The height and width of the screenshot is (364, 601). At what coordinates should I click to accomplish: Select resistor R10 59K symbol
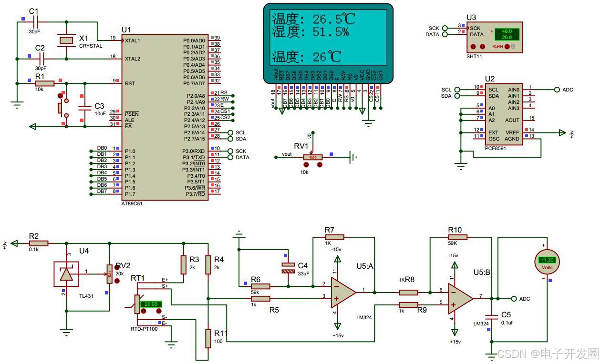coord(457,237)
